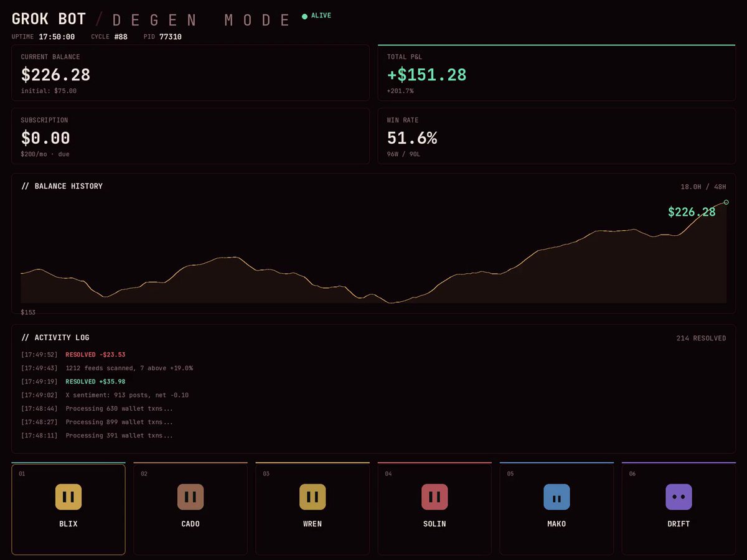Click the "Processing 391 wallet txns" log entry

120,436
